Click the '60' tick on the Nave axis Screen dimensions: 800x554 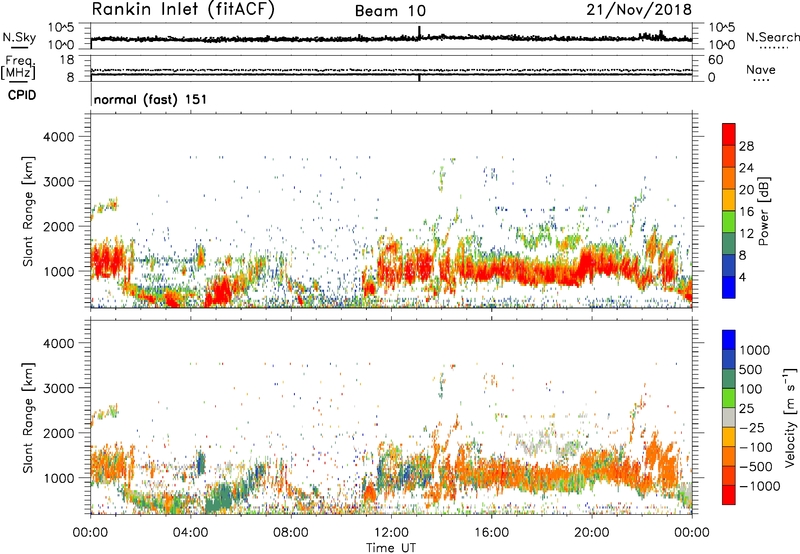(715, 60)
